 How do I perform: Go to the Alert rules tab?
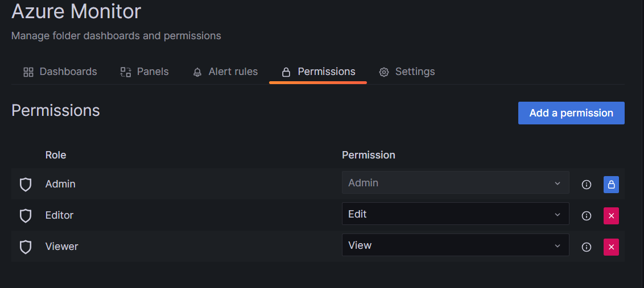pyautogui.click(x=225, y=72)
